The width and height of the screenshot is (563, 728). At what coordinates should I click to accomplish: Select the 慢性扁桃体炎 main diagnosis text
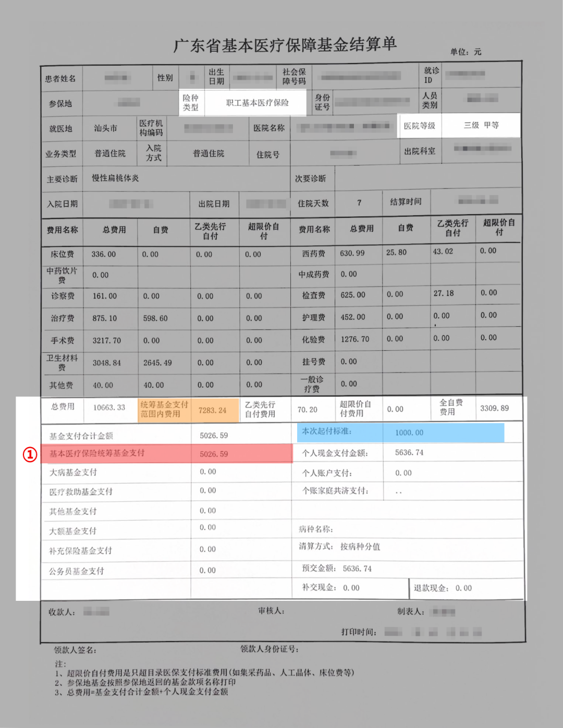point(115,178)
